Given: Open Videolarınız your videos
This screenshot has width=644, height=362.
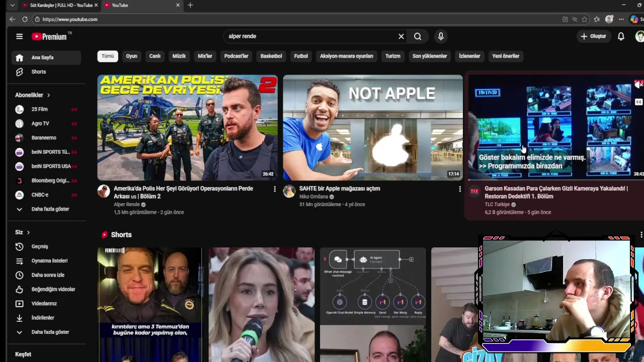Looking at the screenshot, I should tap(46, 304).
